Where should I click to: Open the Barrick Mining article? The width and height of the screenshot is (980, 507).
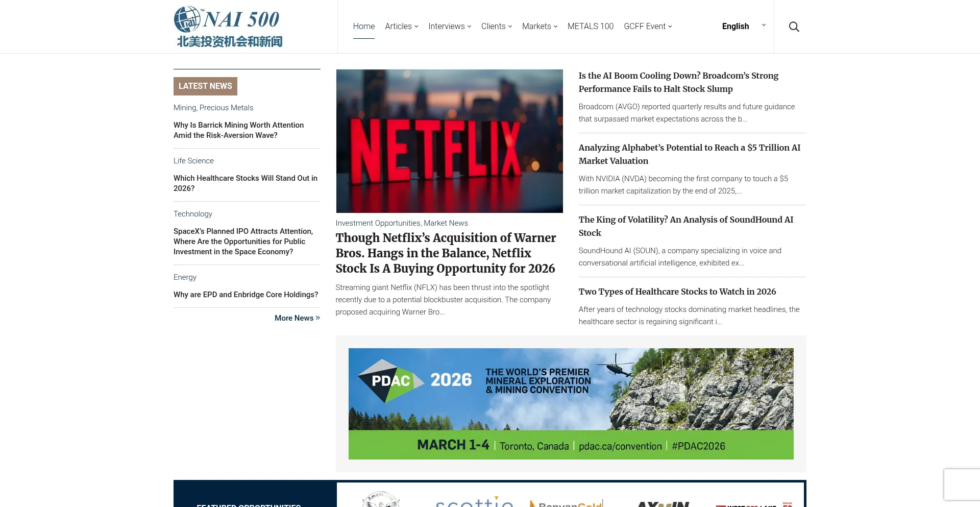pyautogui.click(x=238, y=130)
